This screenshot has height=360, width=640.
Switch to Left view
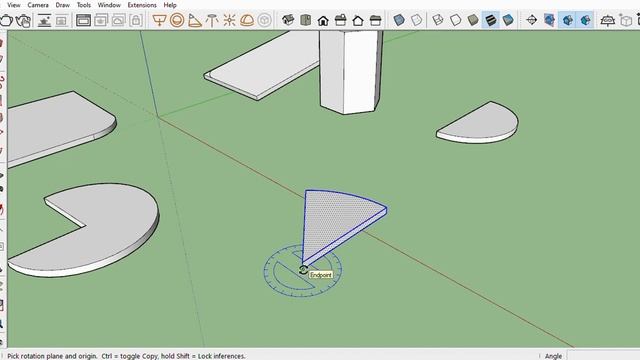pyautogui.click(x=375, y=20)
